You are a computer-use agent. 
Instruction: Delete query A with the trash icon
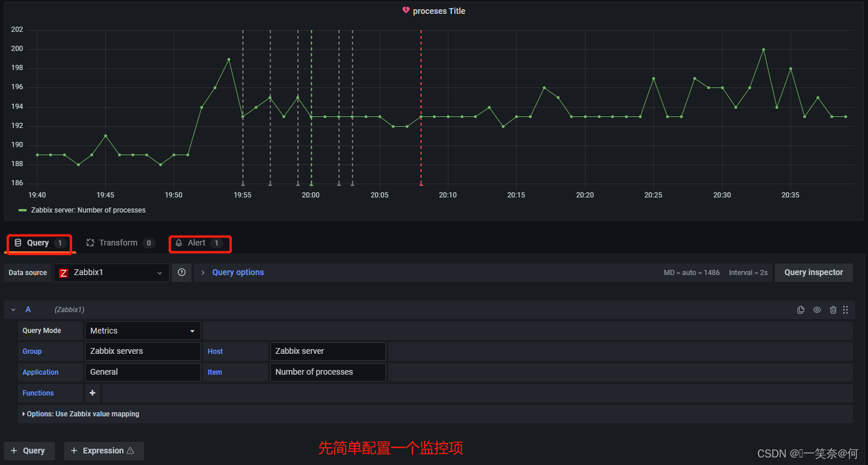[x=833, y=310]
